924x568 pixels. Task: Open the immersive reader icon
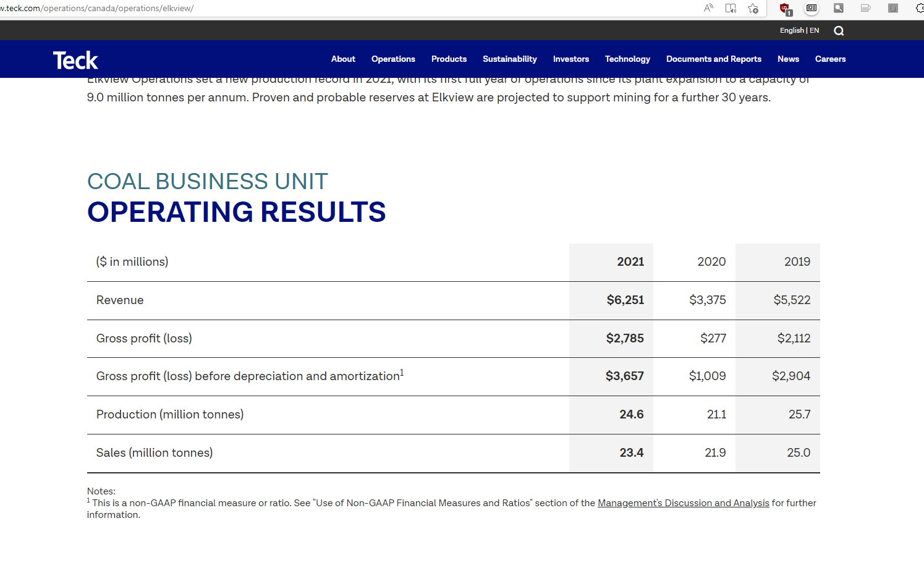pyautogui.click(x=731, y=8)
